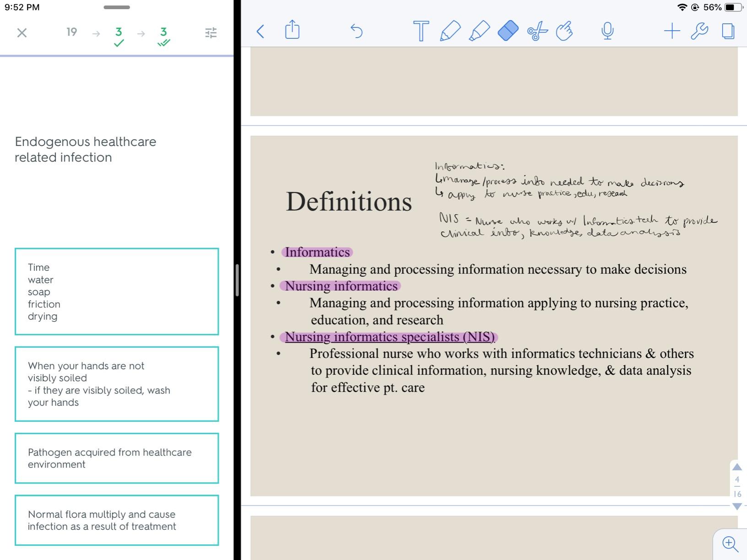Image resolution: width=747 pixels, height=560 pixels.
Task: Select the Text tool
Action: coord(421,31)
